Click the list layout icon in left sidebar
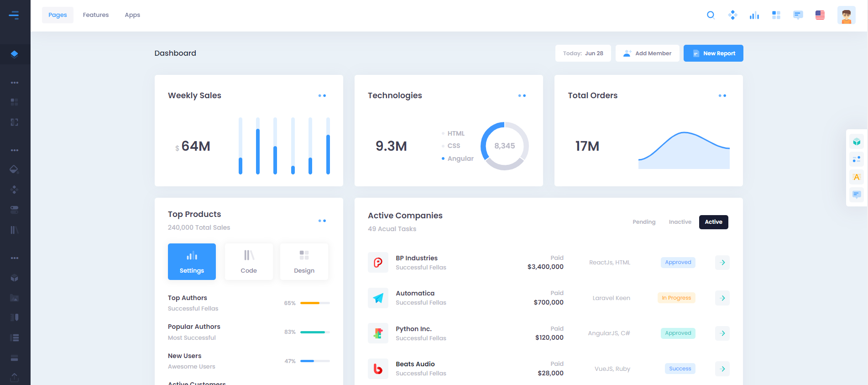868x385 pixels. pyautogui.click(x=14, y=338)
